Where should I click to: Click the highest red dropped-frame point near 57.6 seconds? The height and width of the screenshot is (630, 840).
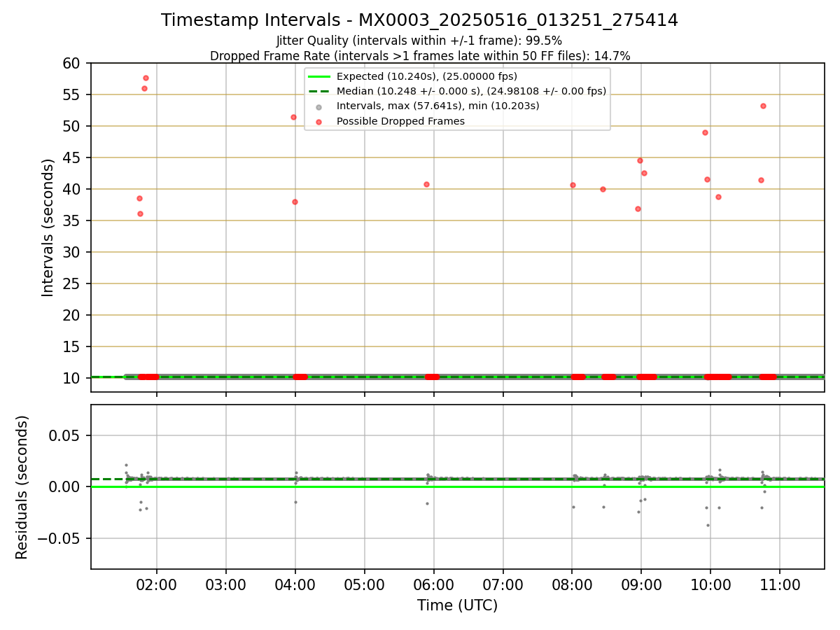click(146, 78)
